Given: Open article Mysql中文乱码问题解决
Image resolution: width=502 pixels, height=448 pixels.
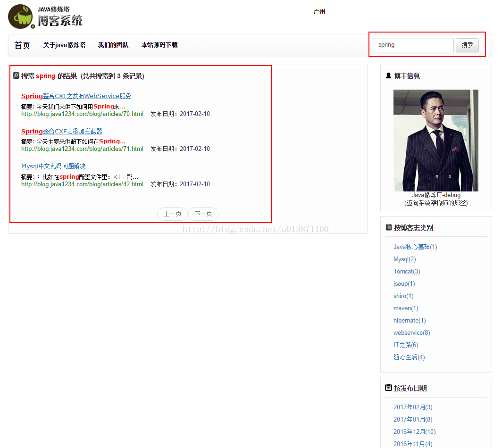Looking at the screenshot, I should [x=53, y=166].
